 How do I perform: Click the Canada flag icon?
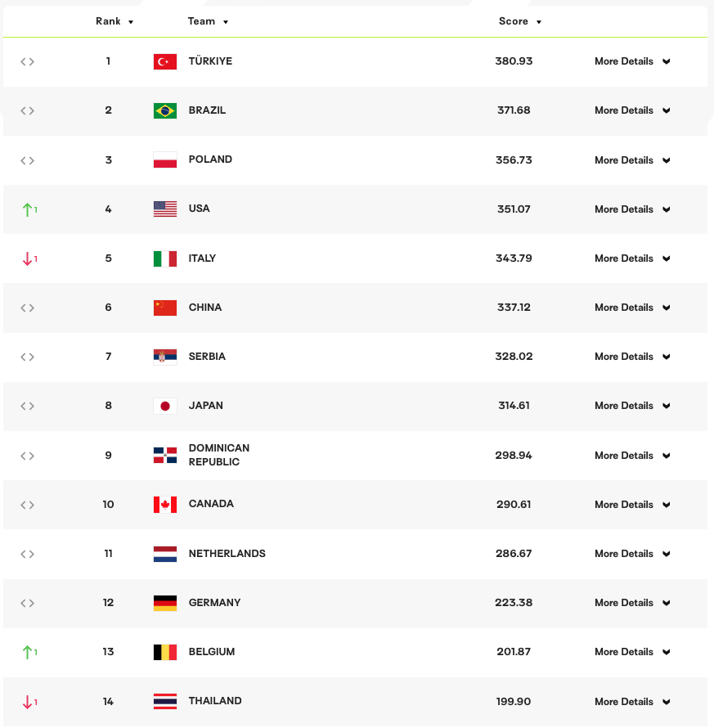pos(164,504)
